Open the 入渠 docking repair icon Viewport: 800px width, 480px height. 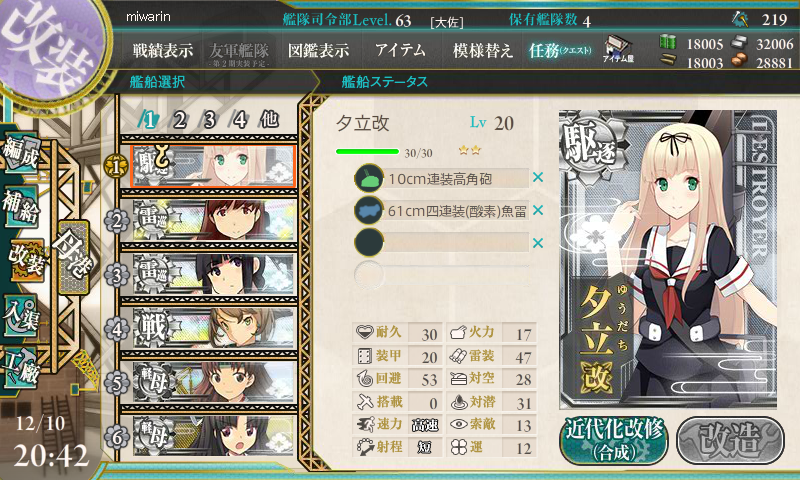tap(21, 317)
